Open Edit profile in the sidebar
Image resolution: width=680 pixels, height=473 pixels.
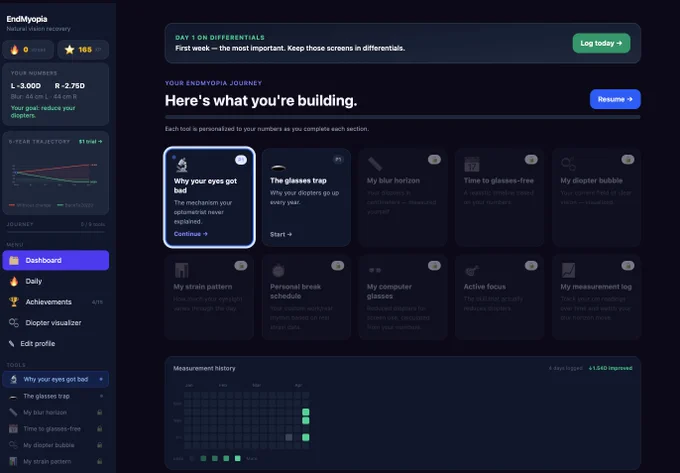coord(56,343)
